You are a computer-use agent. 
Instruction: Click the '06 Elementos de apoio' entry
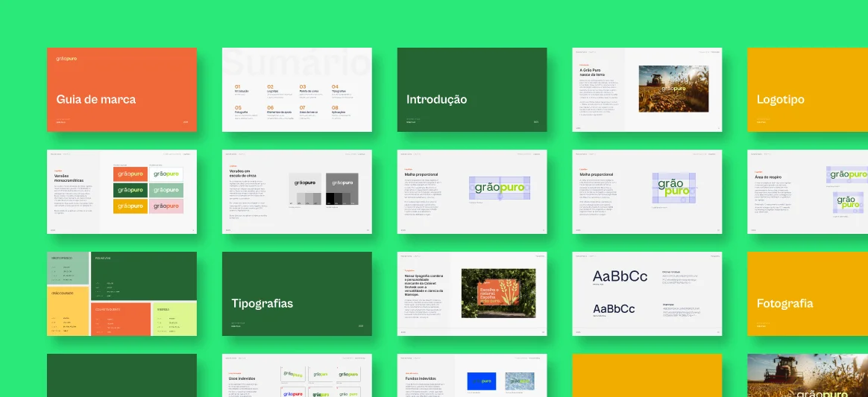(x=280, y=112)
